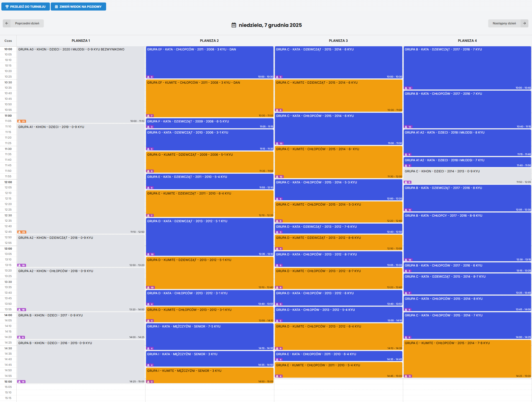This screenshot has width=532, height=402.
Task: Click participant badge 25 in GRUPA A1 KIHON
Action: 22,232
